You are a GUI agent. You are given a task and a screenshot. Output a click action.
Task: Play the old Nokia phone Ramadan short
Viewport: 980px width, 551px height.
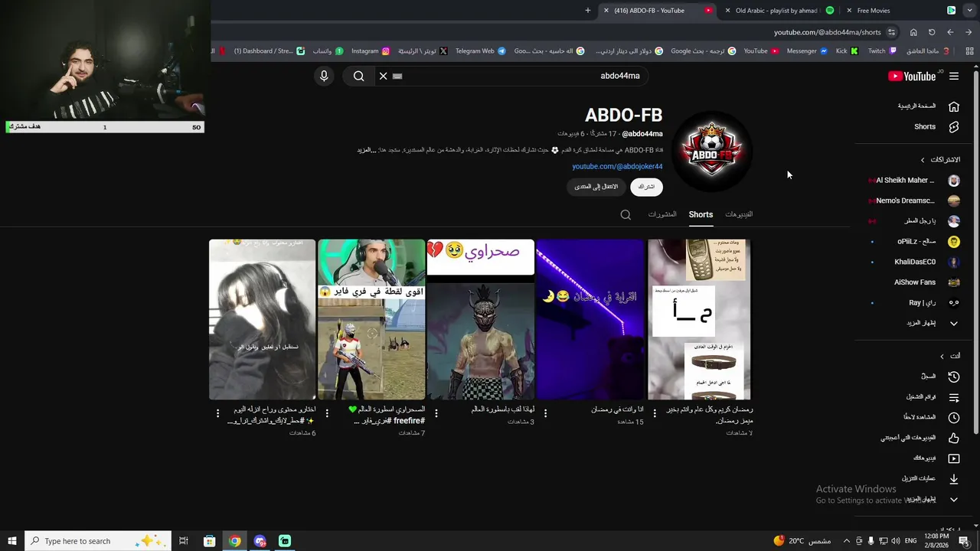pos(699,319)
